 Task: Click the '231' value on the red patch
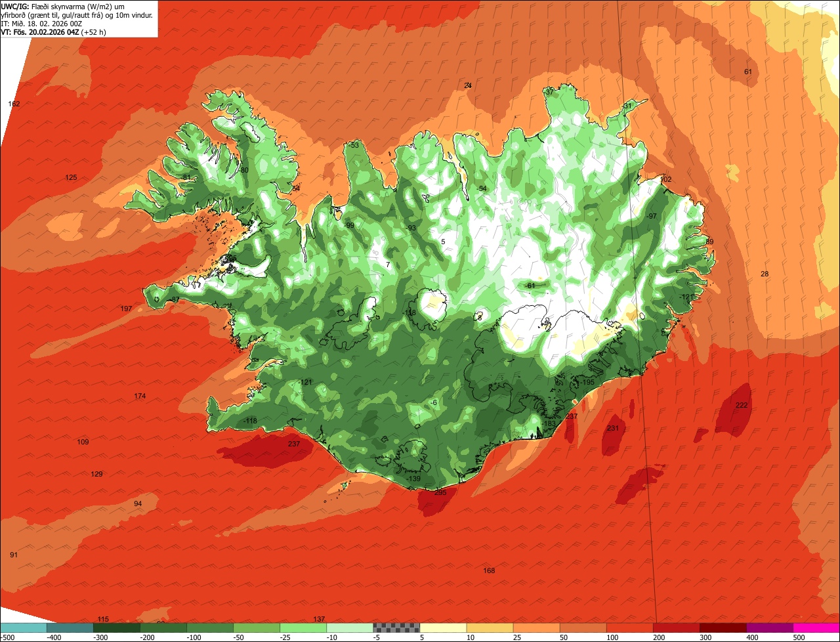pos(613,428)
